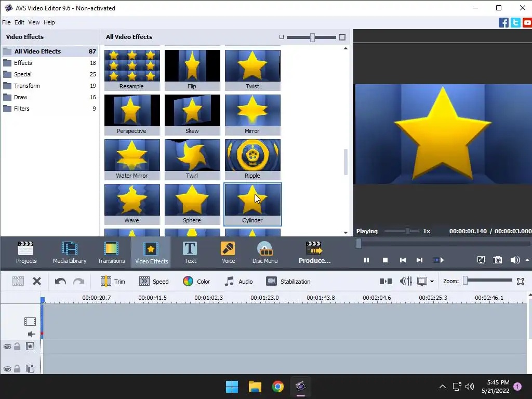Switch to Transitions panel
532x399 pixels.
[x=111, y=252]
